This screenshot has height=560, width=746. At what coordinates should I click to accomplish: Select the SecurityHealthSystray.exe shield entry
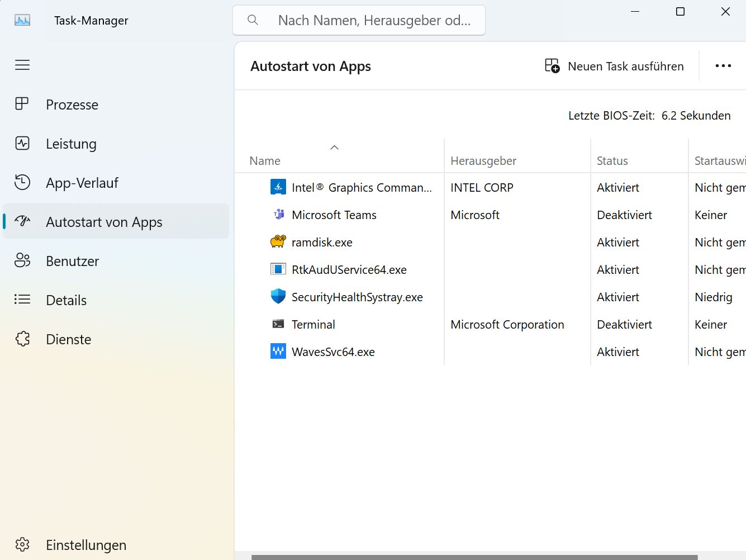coord(357,297)
